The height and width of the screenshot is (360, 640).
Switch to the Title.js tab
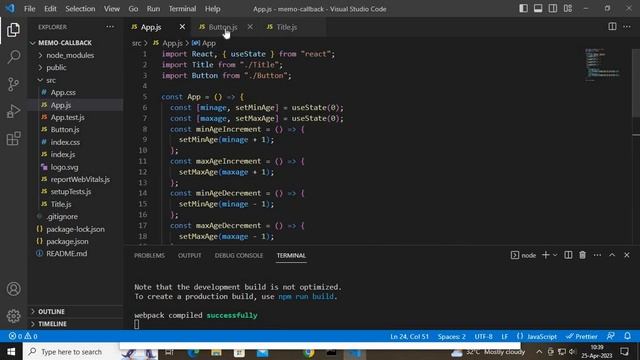click(287, 27)
